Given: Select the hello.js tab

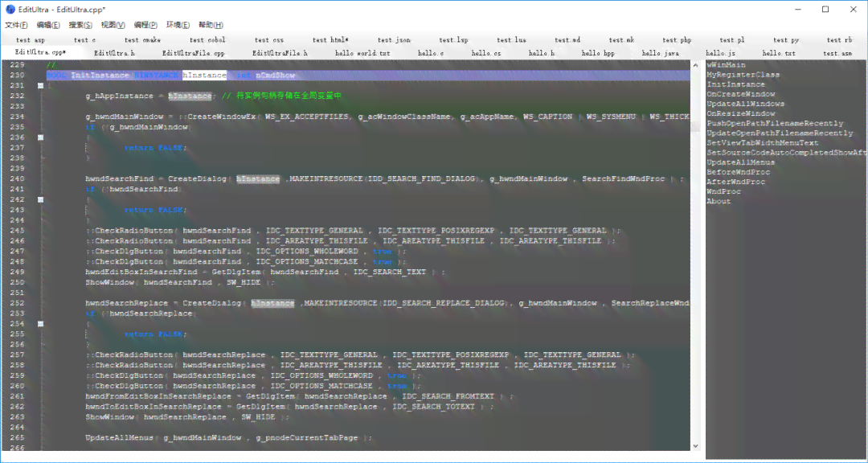Looking at the screenshot, I should [x=720, y=53].
